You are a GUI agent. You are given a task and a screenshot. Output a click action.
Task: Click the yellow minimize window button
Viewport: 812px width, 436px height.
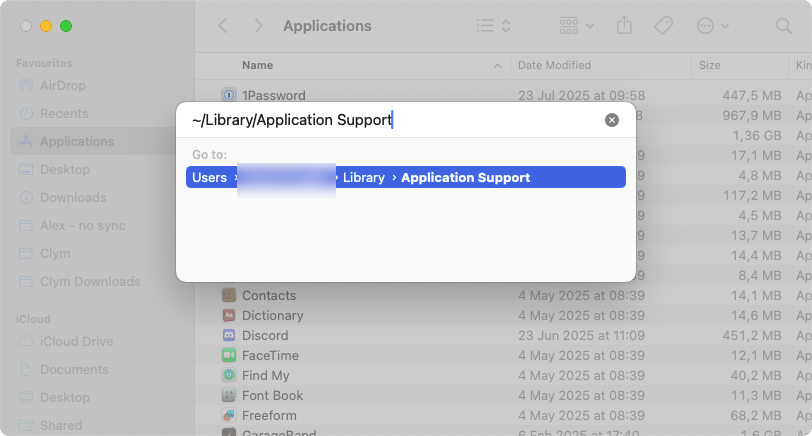click(x=46, y=26)
